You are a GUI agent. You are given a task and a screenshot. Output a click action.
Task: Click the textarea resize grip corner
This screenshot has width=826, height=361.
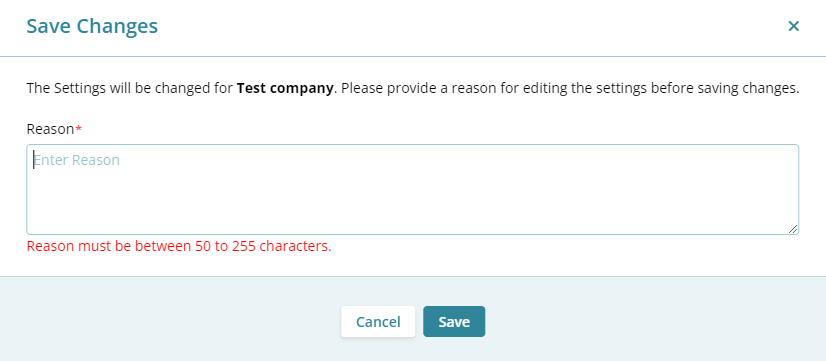click(793, 229)
